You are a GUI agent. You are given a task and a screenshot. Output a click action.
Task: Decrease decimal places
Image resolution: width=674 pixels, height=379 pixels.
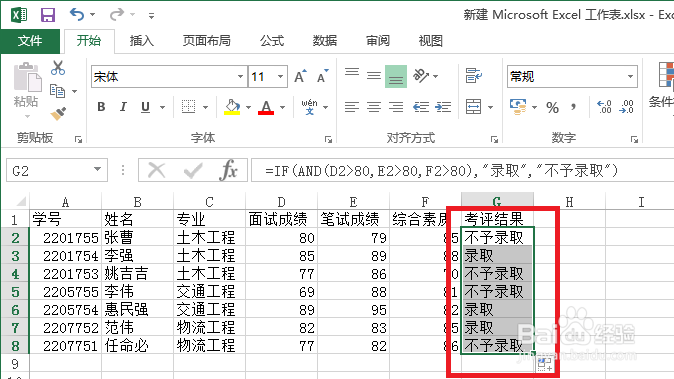(x=626, y=107)
